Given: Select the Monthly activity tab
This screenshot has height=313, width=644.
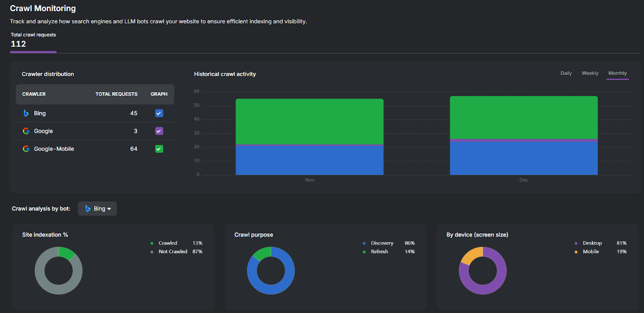Looking at the screenshot, I should point(617,73).
